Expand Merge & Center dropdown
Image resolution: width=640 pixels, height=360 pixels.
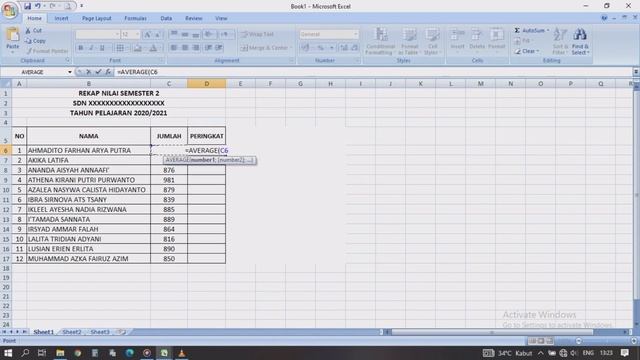coord(291,48)
